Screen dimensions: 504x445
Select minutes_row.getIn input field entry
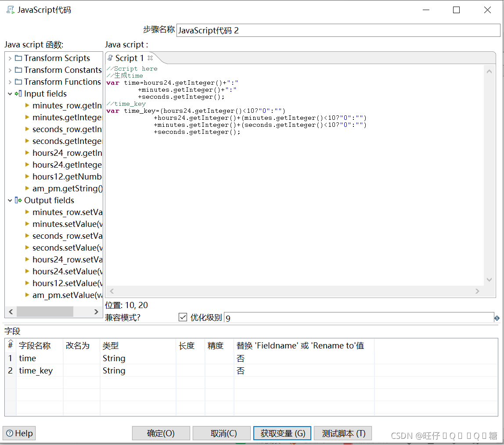click(x=67, y=106)
